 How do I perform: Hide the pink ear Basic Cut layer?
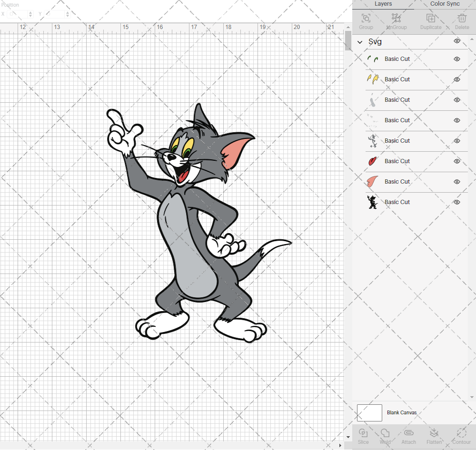pos(457,182)
